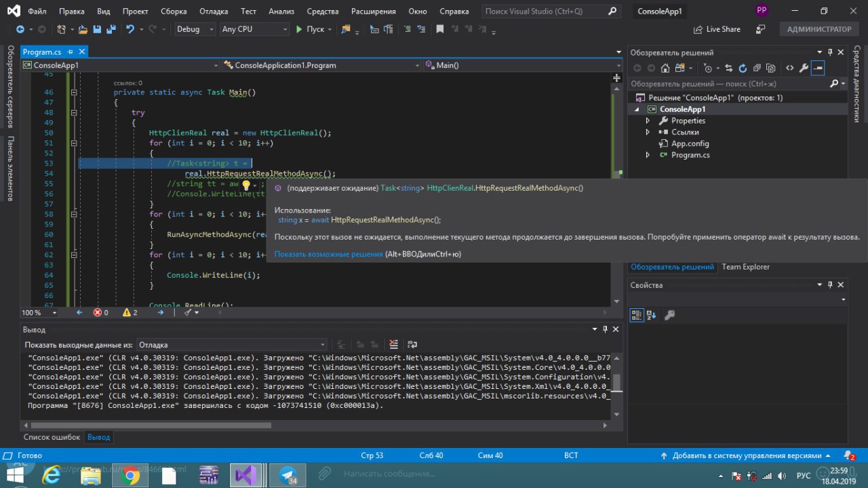Click Collapse All icon in Solution Explorer

pyautogui.click(x=757, y=68)
